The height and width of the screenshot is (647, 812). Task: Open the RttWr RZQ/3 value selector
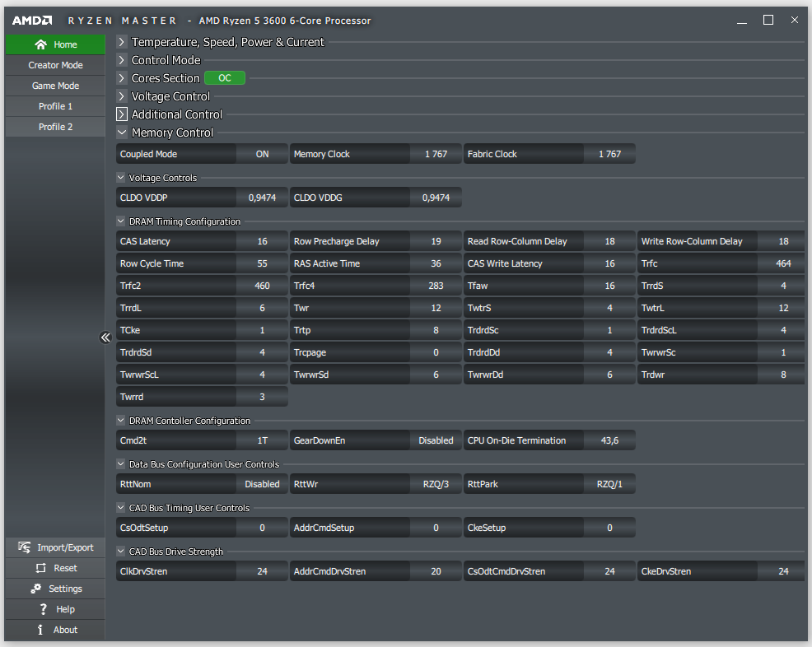[x=436, y=484]
